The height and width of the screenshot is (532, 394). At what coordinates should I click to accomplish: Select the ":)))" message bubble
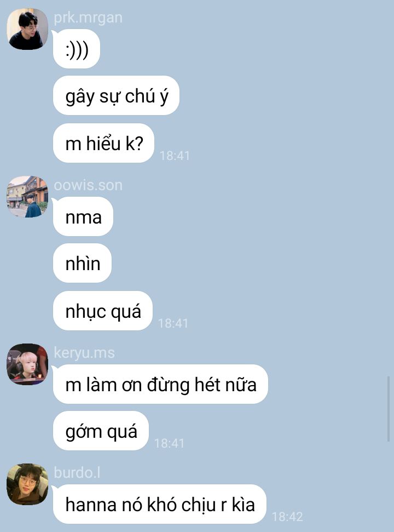[x=77, y=49]
